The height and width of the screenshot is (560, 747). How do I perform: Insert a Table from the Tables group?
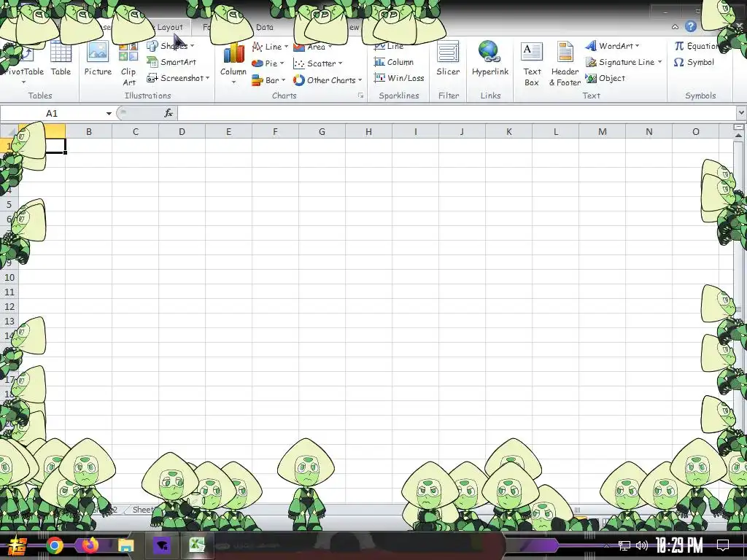click(x=61, y=58)
